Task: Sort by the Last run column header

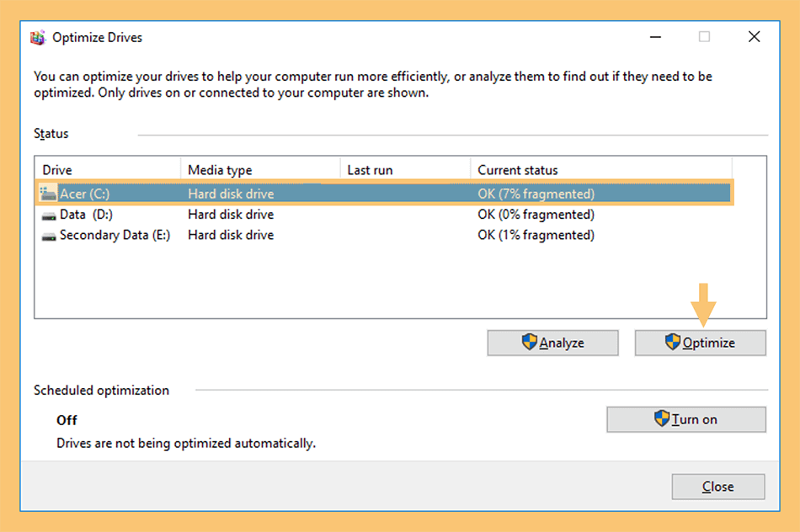Action: click(x=405, y=170)
